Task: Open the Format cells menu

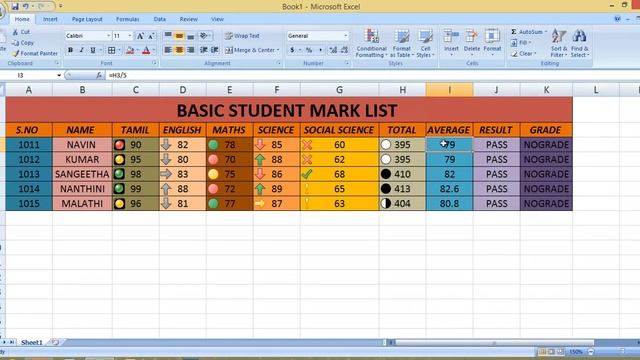Action: click(492, 42)
